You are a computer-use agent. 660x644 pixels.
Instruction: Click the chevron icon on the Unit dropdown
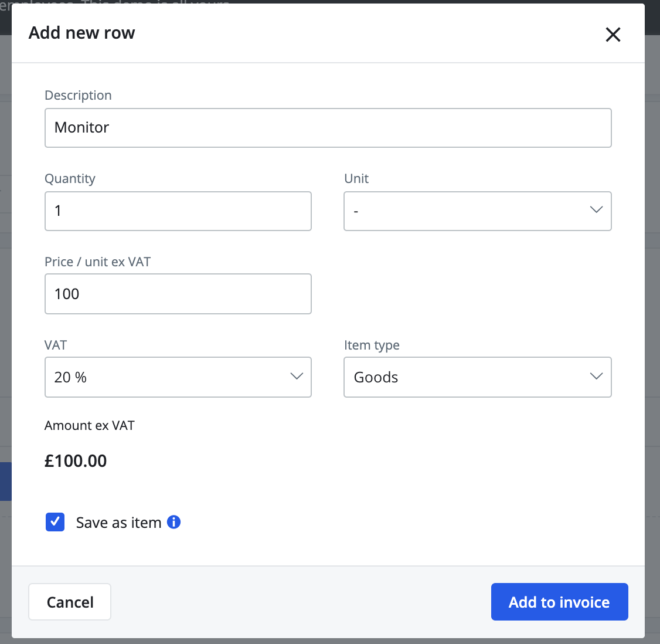click(596, 209)
